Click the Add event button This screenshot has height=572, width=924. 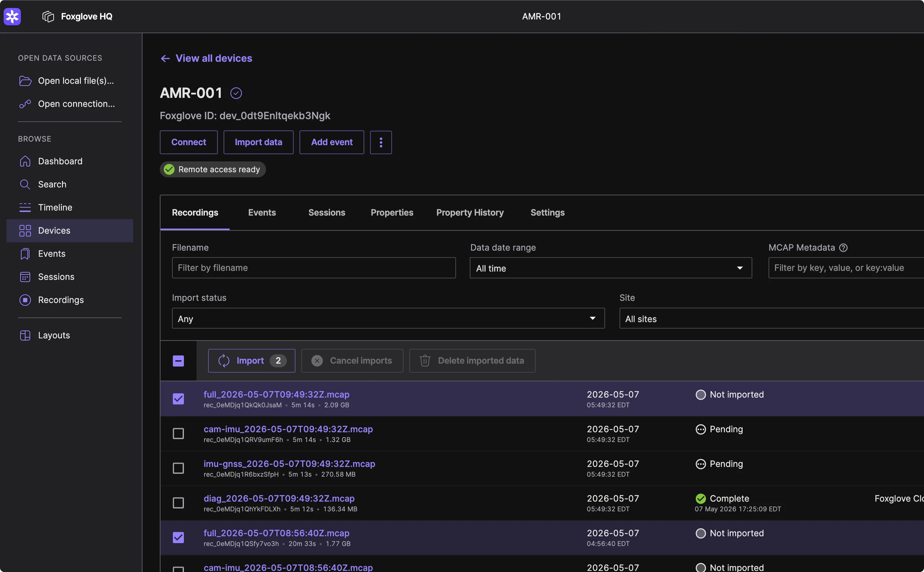click(332, 142)
